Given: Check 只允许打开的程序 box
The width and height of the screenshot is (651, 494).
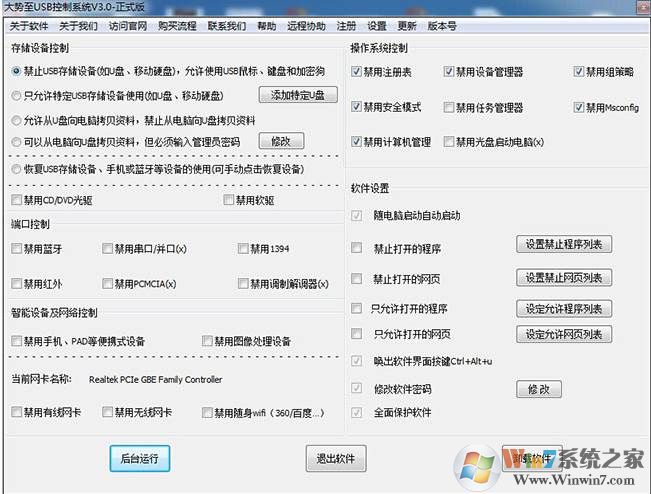Looking at the screenshot, I should point(357,308).
